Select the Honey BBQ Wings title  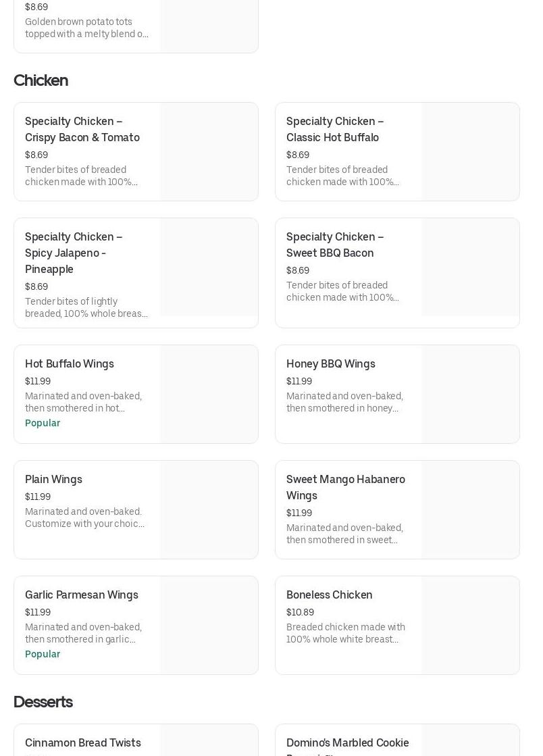point(331,363)
